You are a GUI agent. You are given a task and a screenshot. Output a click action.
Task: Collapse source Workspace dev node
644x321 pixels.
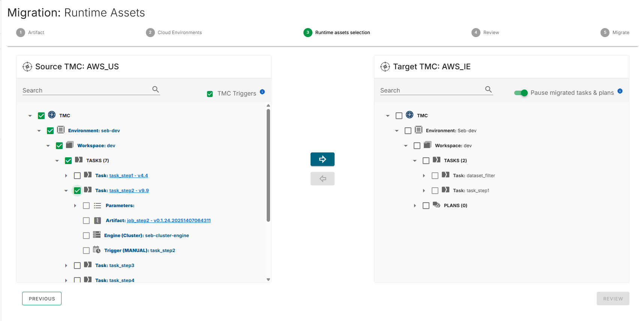pyautogui.click(x=48, y=146)
